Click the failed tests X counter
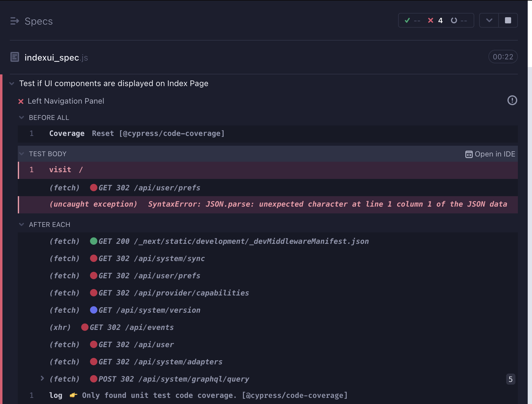 click(x=435, y=21)
